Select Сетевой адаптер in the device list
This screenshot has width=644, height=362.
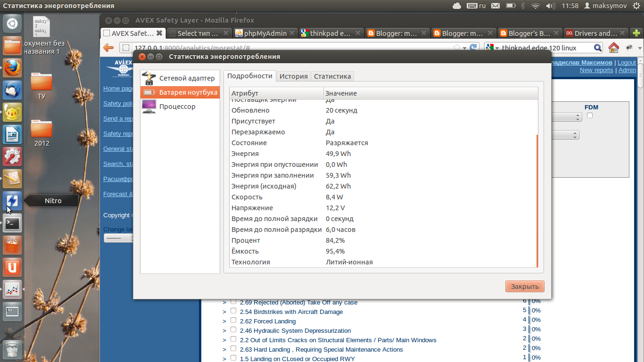pyautogui.click(x=180, y=78)
